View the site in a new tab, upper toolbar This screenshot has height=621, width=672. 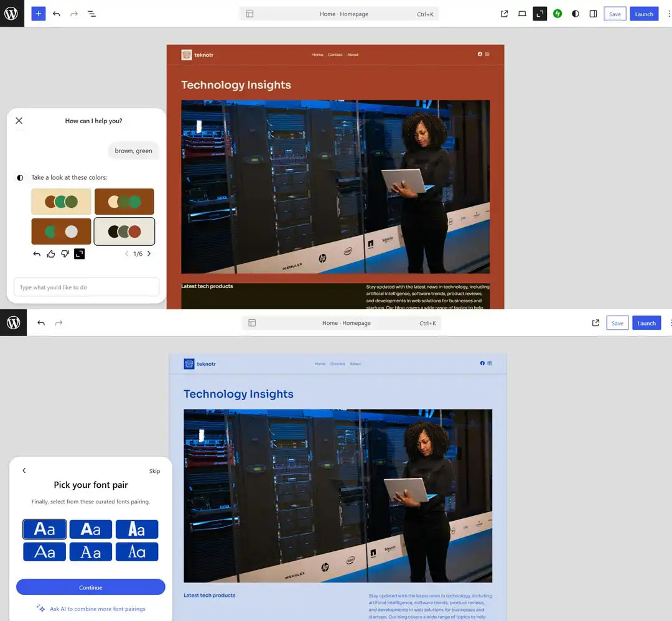point(505,14)
